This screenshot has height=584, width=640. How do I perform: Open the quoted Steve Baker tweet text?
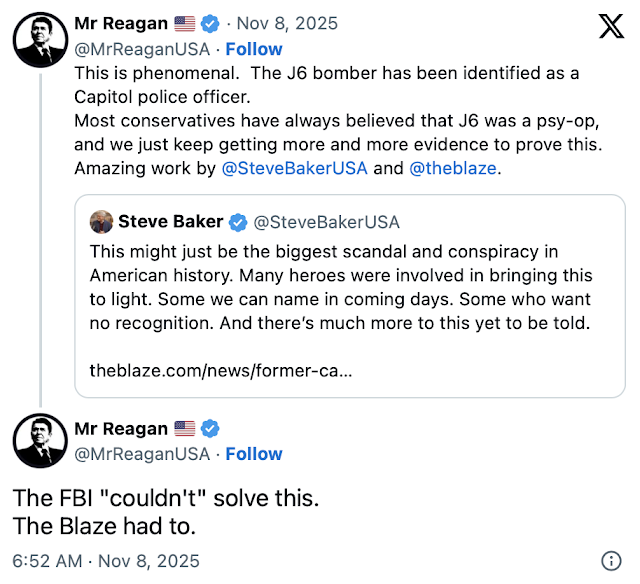pyautogui.click(x=340, y=287)
